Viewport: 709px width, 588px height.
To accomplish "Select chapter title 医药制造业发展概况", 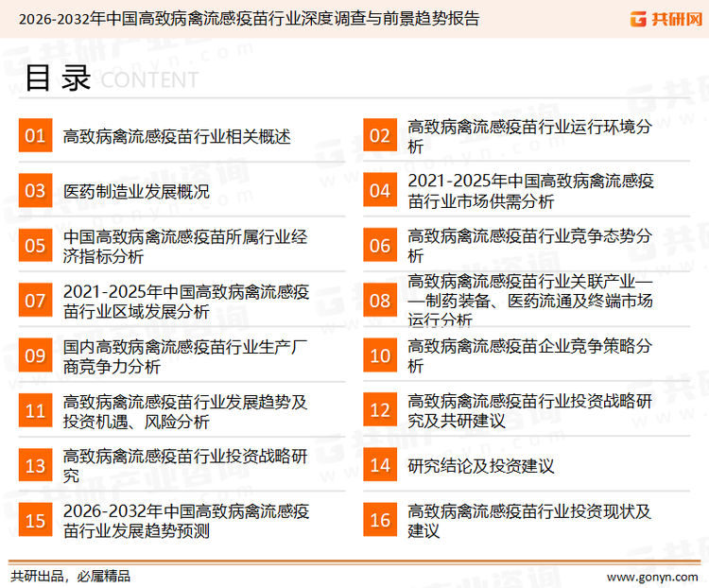I will [x=136, y=191].
